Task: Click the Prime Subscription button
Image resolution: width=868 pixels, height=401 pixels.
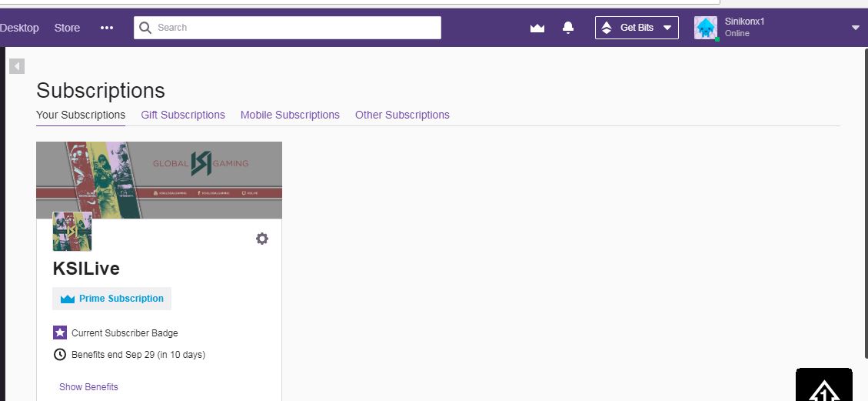Action: tap(112, 299)
